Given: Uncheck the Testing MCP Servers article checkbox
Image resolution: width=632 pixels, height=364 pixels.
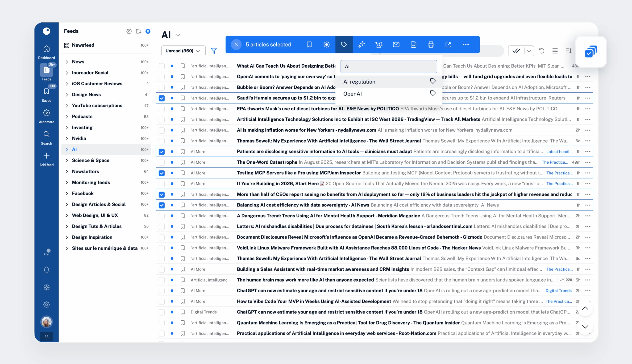Looking at the screenshot, I should 162,173.
